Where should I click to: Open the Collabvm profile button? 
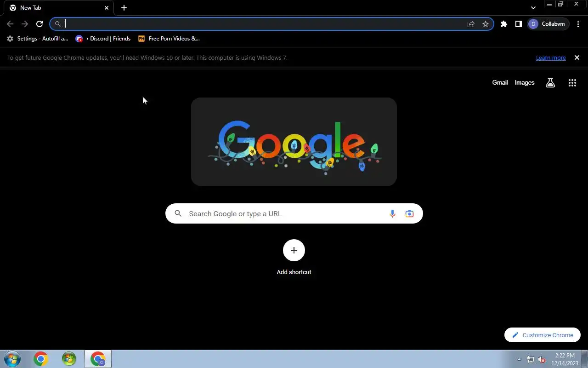pyautogui.click(x=548, y=24)
